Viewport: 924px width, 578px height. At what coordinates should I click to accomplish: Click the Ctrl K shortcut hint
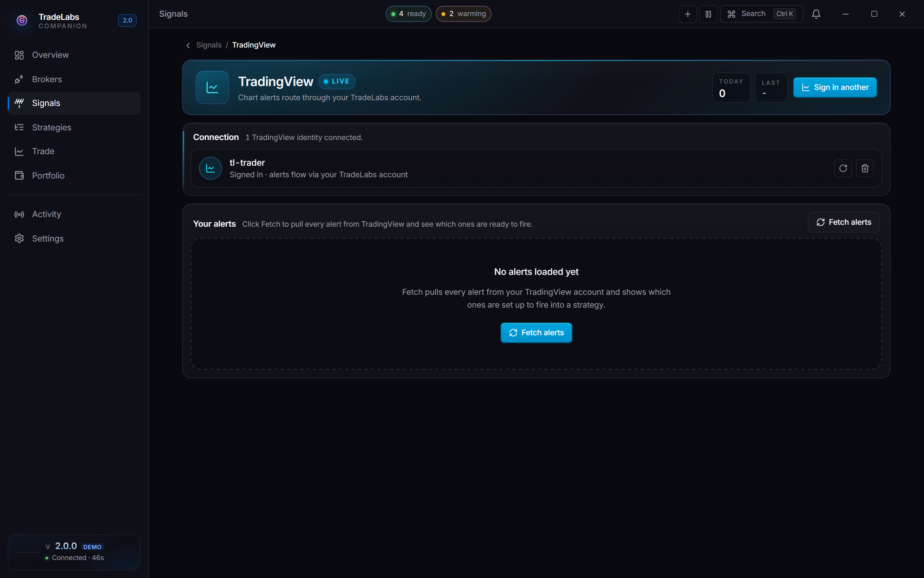coord(785,14)
